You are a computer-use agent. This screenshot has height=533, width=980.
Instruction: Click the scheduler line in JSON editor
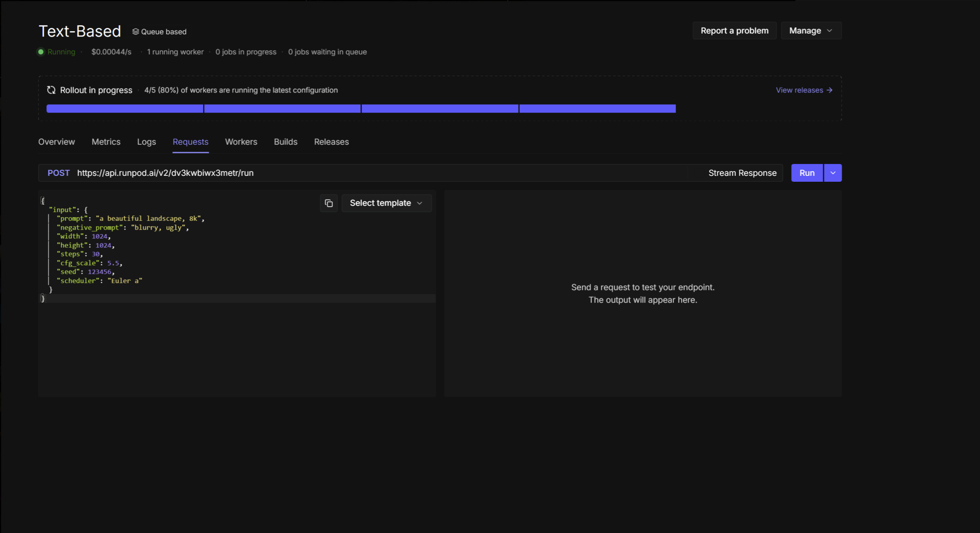point(99,281)
